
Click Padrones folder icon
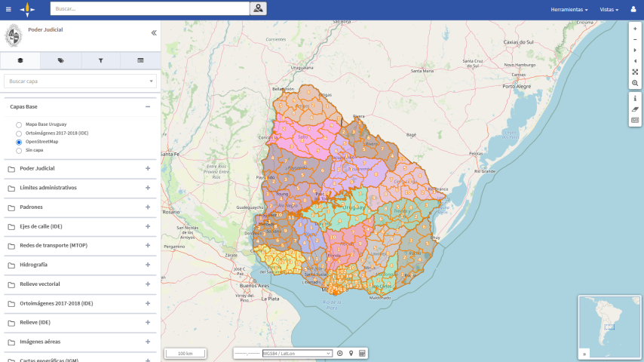(x=11, y=207)
